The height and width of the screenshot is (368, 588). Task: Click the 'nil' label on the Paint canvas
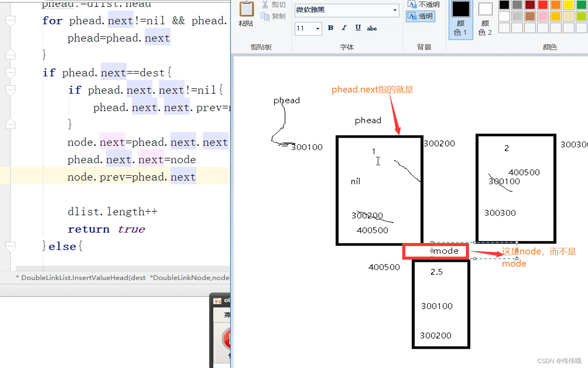[355, 181]
